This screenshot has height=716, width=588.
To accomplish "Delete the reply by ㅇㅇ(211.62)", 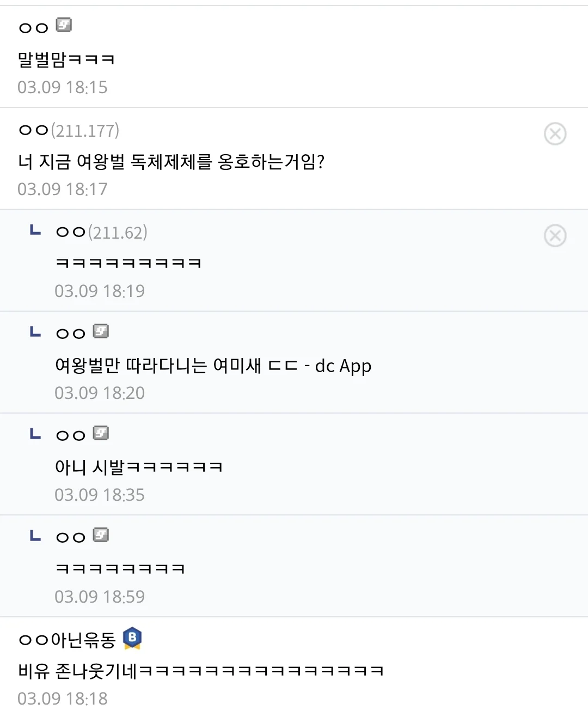I will click(x=555, y=236).
